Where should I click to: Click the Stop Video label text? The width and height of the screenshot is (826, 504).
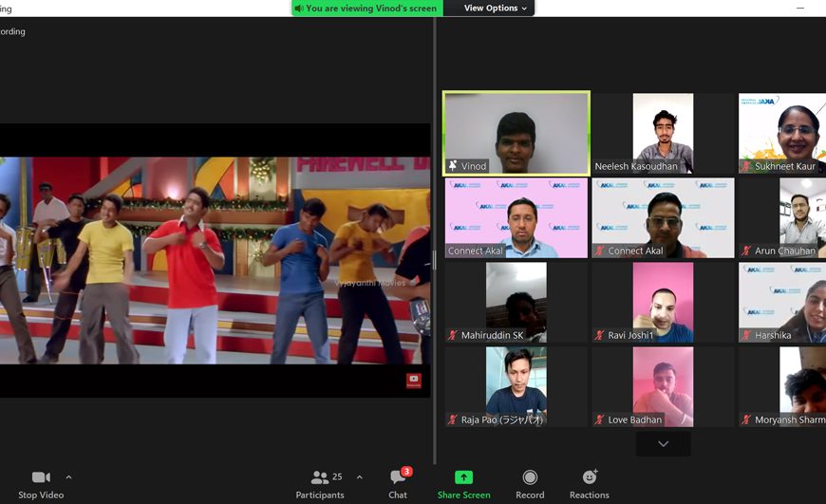[x=41, y=495]
